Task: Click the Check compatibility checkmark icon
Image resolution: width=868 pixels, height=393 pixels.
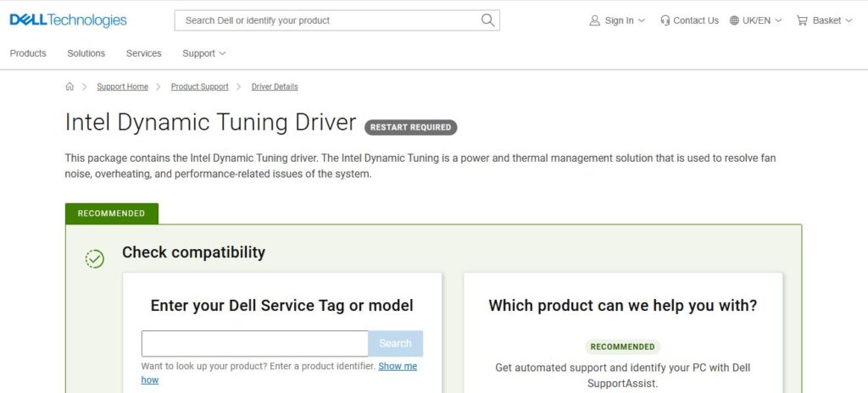Action: point(95,258)
